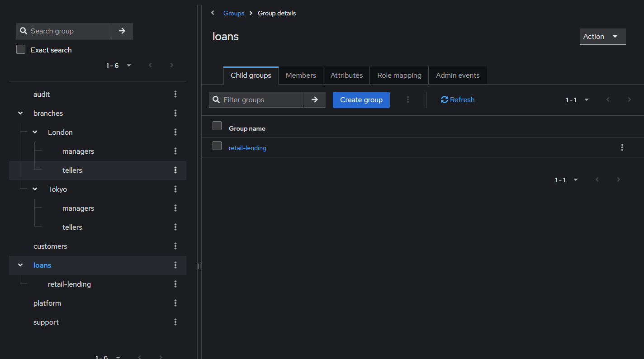Click previous page arrow in top table pagination
This screenshot has height=359, width=644.
[608, 99]
